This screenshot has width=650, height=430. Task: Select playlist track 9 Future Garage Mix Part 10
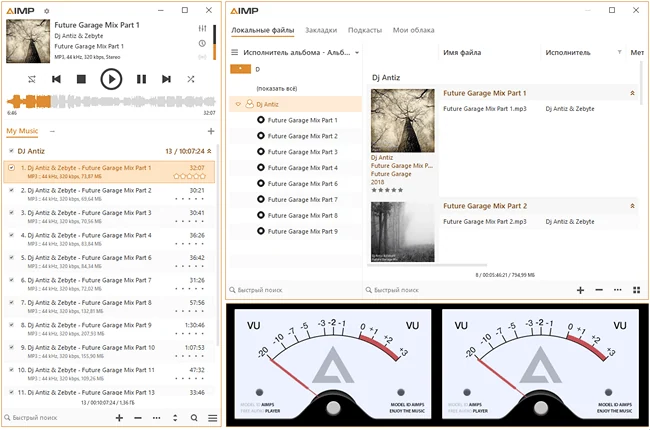point(109,352)
